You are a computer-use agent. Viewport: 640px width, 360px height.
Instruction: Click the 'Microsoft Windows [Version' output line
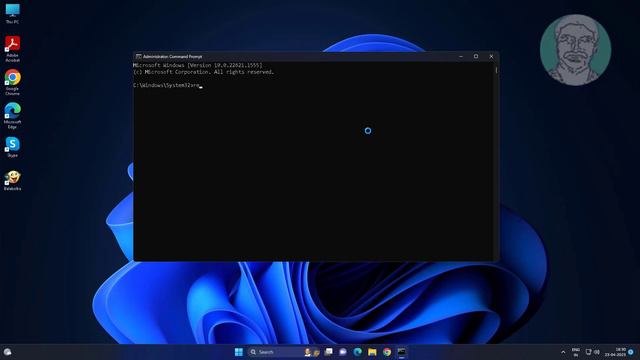(x=198, y=65)
